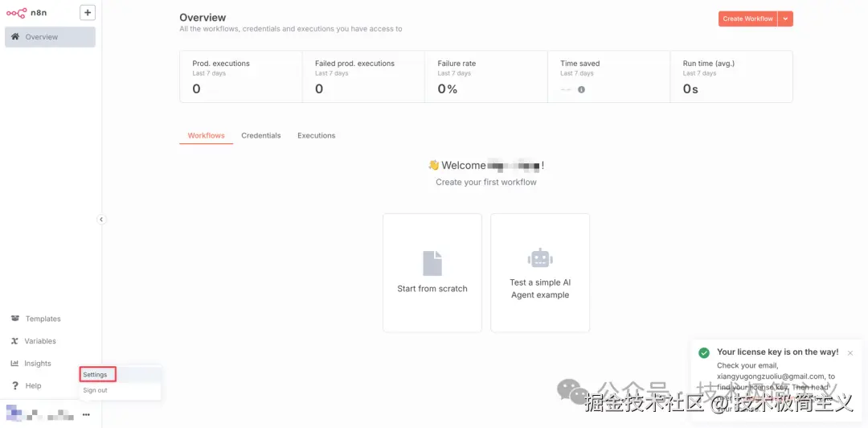Screen dimensions: 868x428
Task: Close the license key notification
Action: [x=850, y=353]
